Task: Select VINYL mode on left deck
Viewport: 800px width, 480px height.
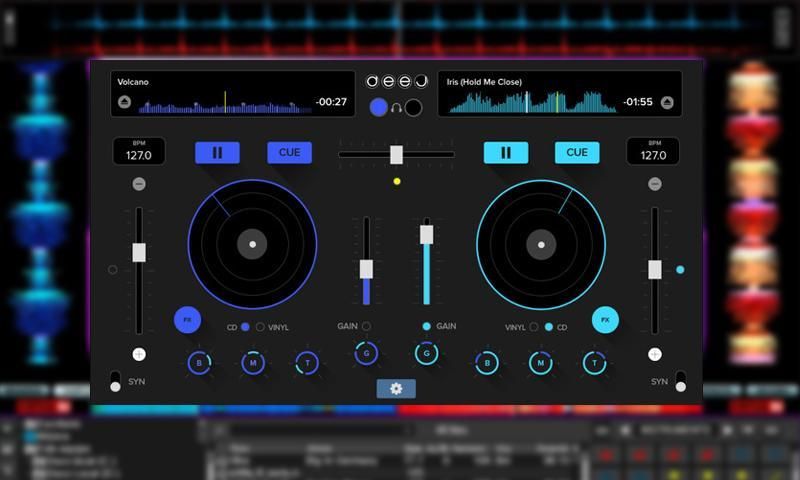Action: click(x=261, y=327)
